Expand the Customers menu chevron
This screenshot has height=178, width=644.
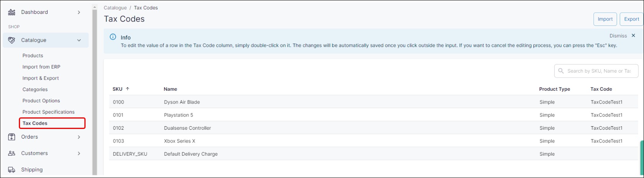point(79,153)
